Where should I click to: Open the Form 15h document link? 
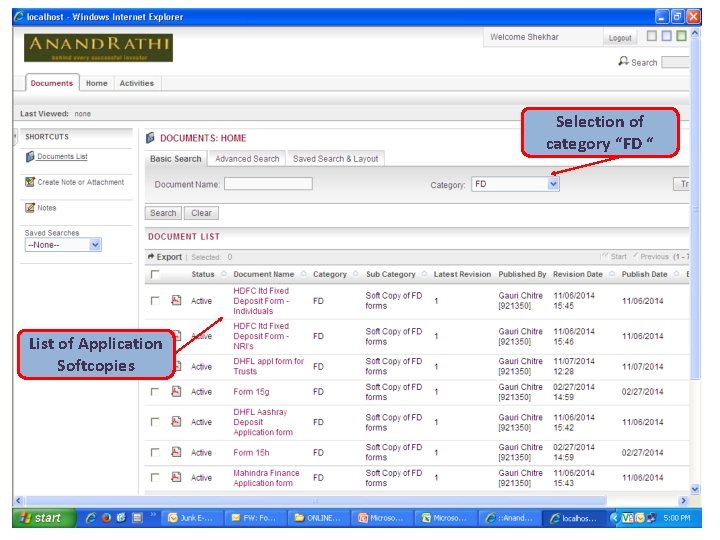click(251, 452)
